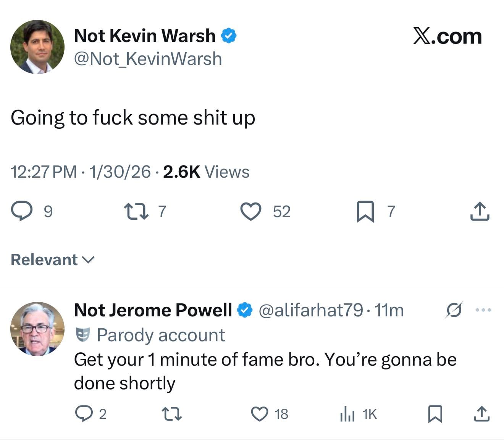Bookmark the Not Jerome Powell reply

click(435, 414)
